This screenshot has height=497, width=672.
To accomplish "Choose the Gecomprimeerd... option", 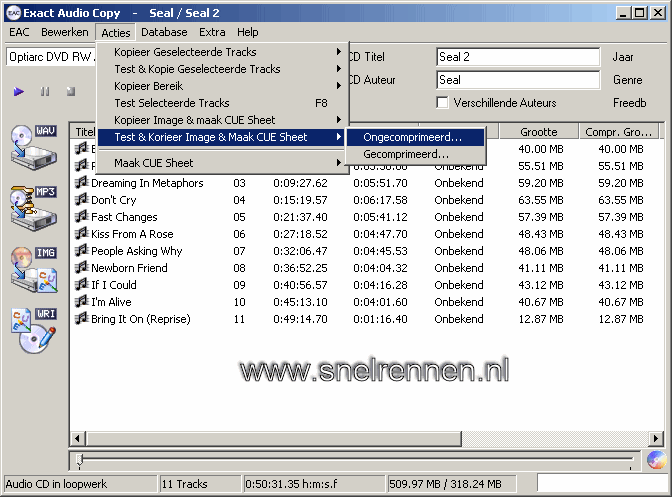I will click(415, 154).
